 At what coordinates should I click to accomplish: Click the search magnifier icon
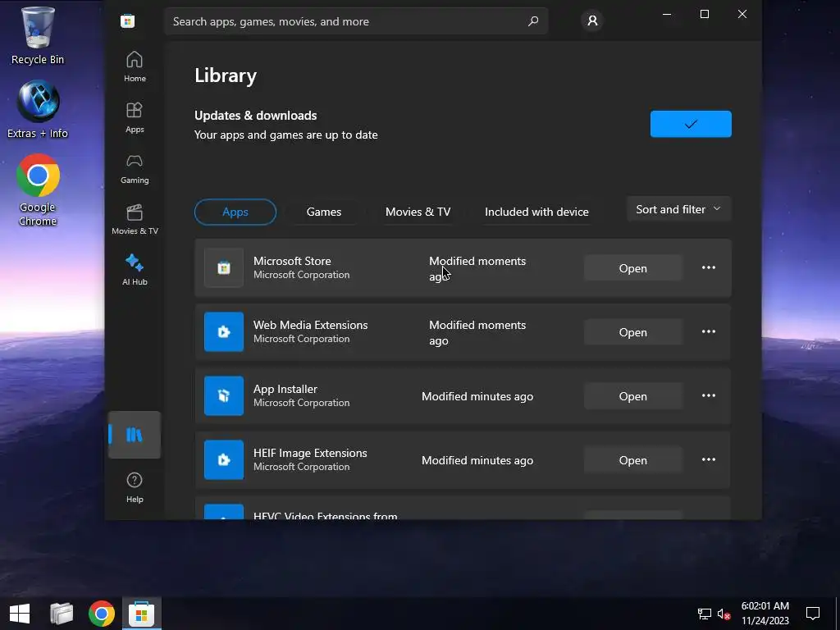(533, 21)
